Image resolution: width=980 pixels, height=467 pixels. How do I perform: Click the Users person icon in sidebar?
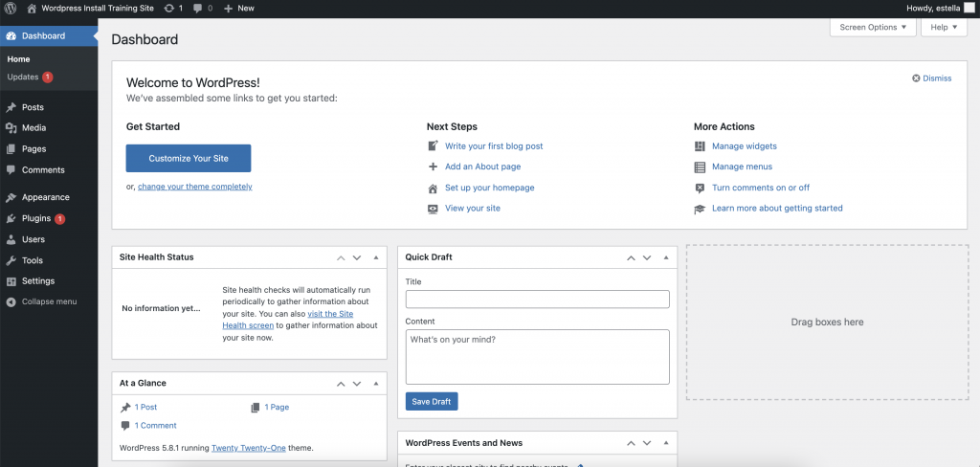click(11, 239)
